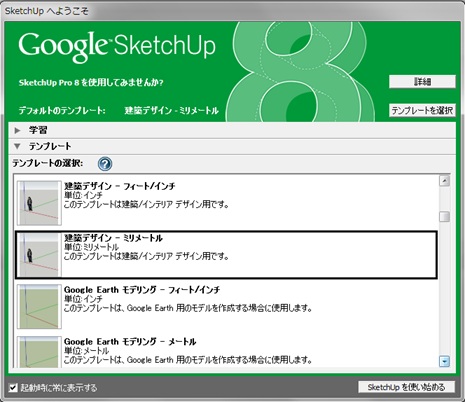Viewport: 465px width, 402px height.
Task: Click the テンプレートの選択: label
Action: 48,163
